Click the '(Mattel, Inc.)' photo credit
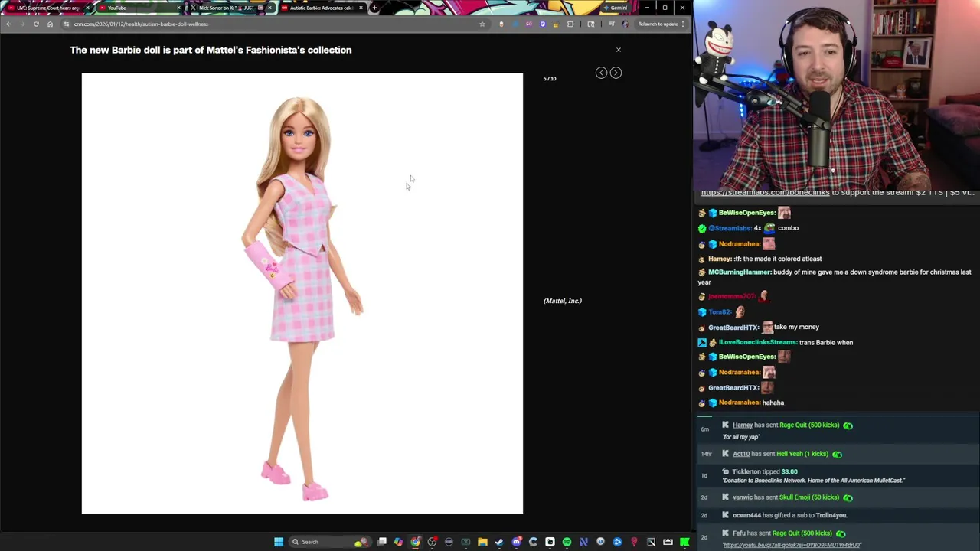Image resolution: width=980 pixels, height=551 pixels. pyautogui.click(x=563, y=301)
